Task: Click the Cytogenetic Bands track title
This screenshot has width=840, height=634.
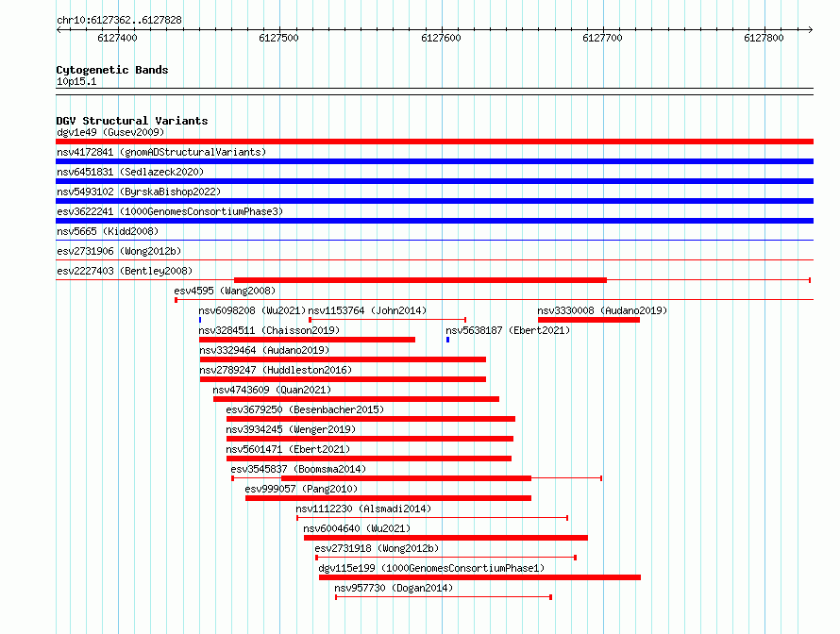Action: pyautogui.click(x=112, y=70)
